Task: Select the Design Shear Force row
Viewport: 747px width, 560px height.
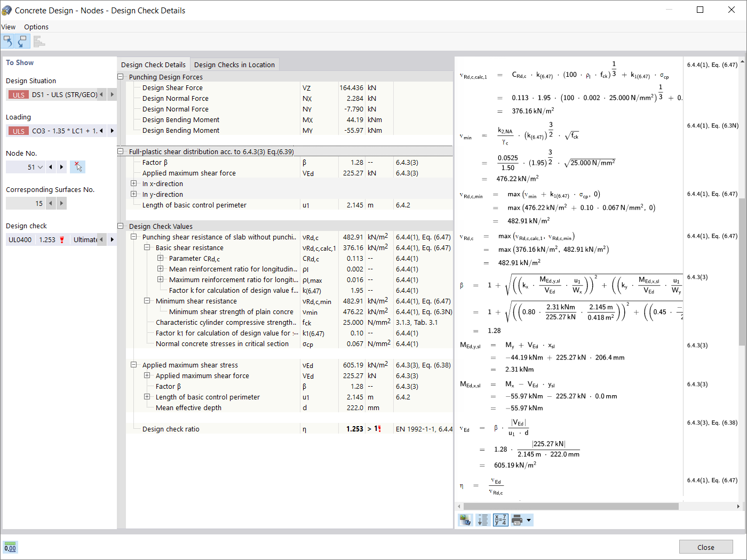Action: tap(289, 87)
